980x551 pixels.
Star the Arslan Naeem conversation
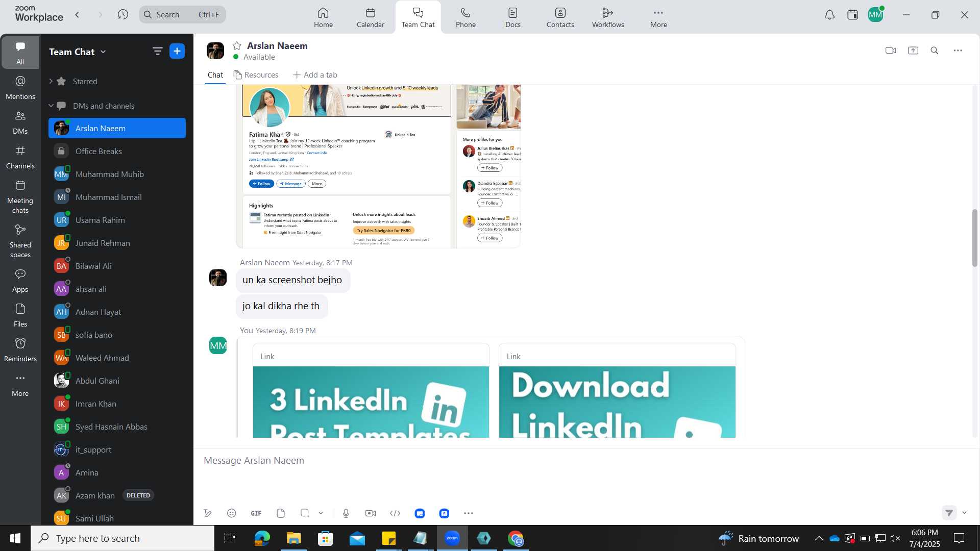click(237, 46)
